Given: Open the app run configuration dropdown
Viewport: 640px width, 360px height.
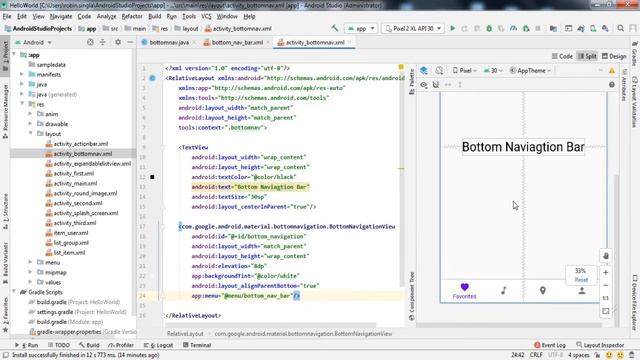Looking at the screenshot, I should click(x=361, y=29).
